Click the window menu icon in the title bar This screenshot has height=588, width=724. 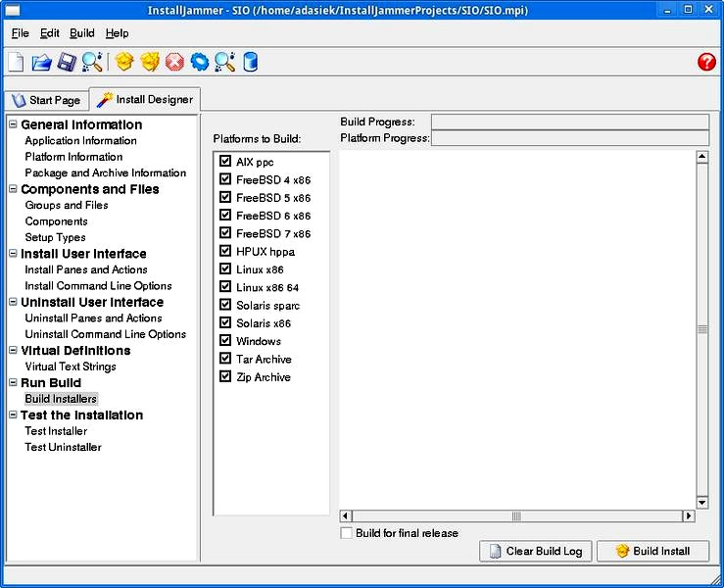pos(13,10)
